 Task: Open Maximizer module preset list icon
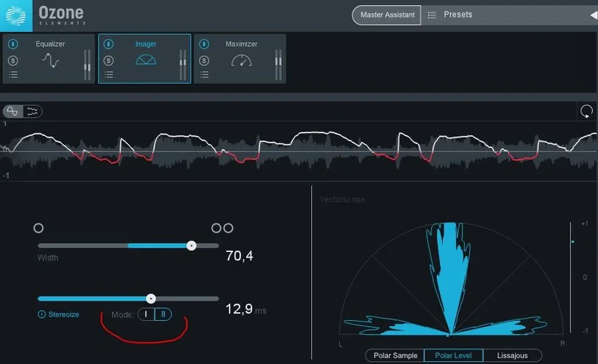pos(204,75)
